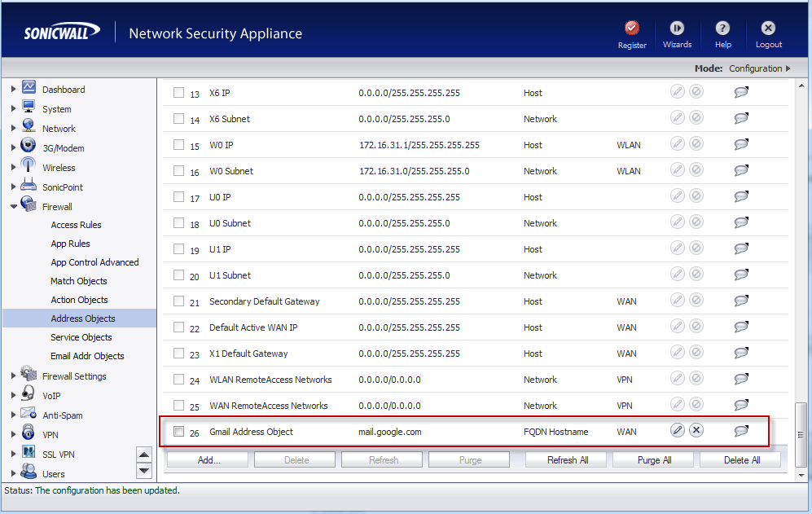This screenshot has height=514, width=812.
Task: Click the SonicPoint device icon
Action: [29, 184]
